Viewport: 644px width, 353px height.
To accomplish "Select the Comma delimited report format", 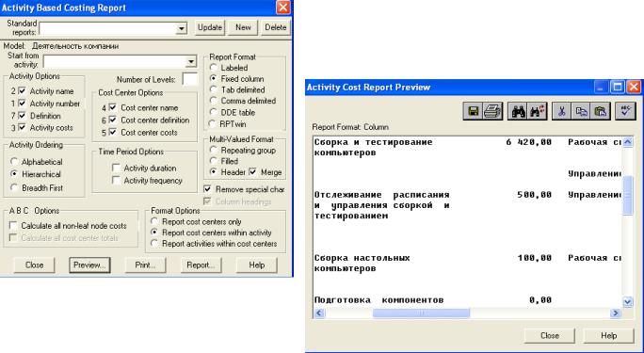I will (213, 100).
